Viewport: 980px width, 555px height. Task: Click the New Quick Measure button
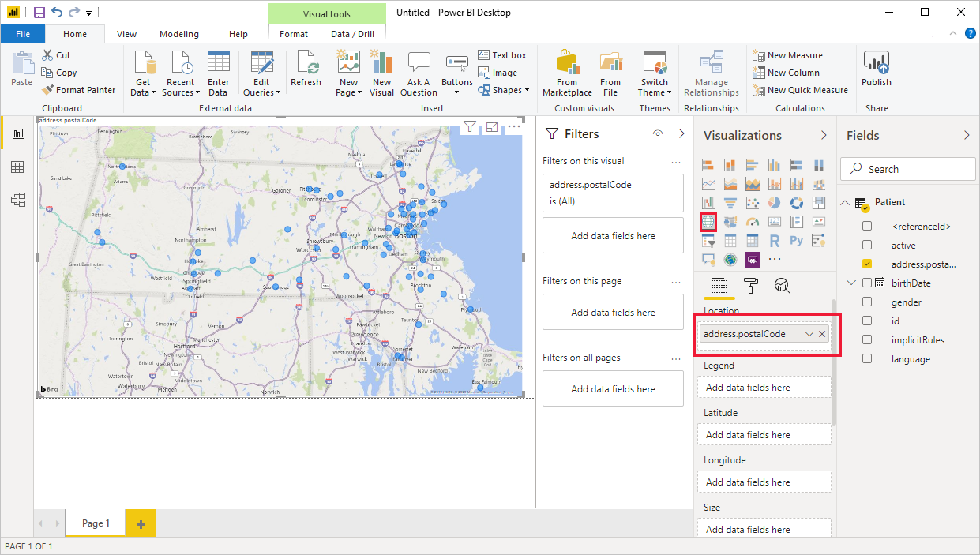point(800,90)
